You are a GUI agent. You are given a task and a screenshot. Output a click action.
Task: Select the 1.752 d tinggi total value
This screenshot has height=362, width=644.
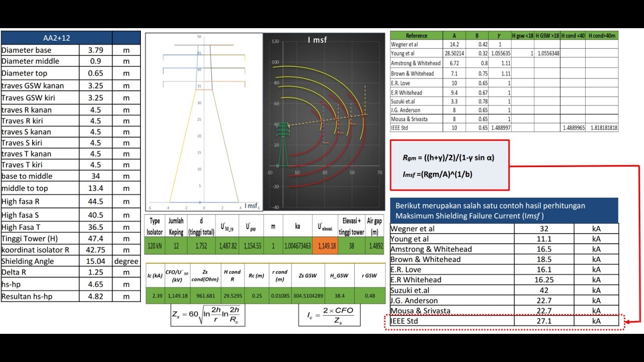pyautogui.click(x=201, y=246)
